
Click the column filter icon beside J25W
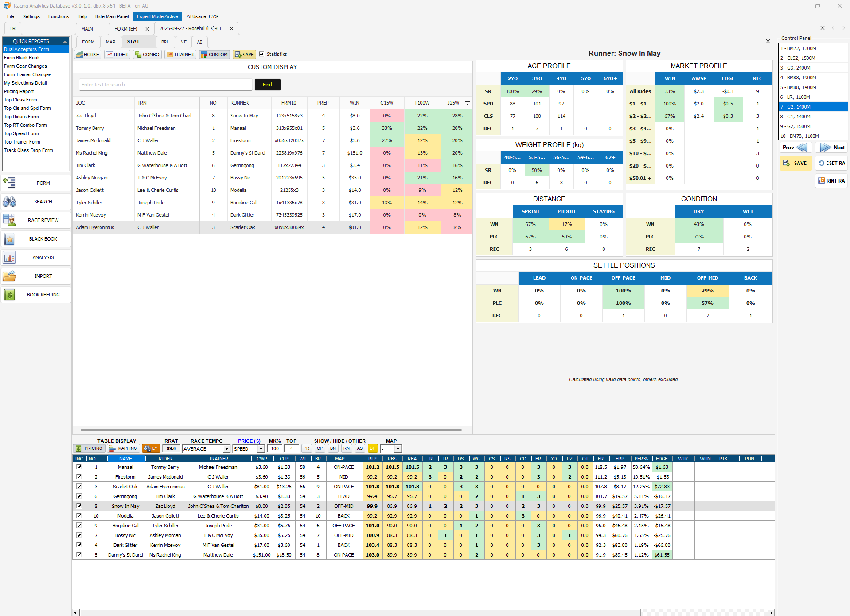click(x=468, y=103)
